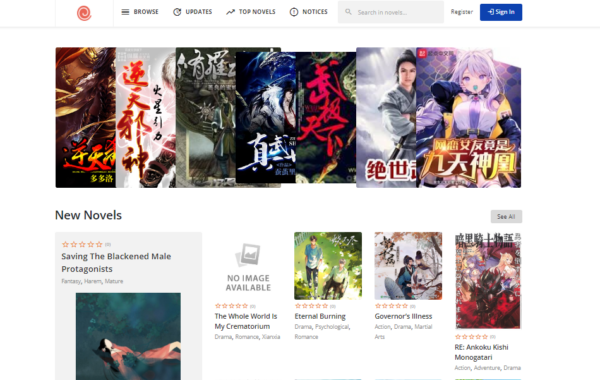Open the Governor's Illness cover image
600x380 pixels.
tap(408, 266)
